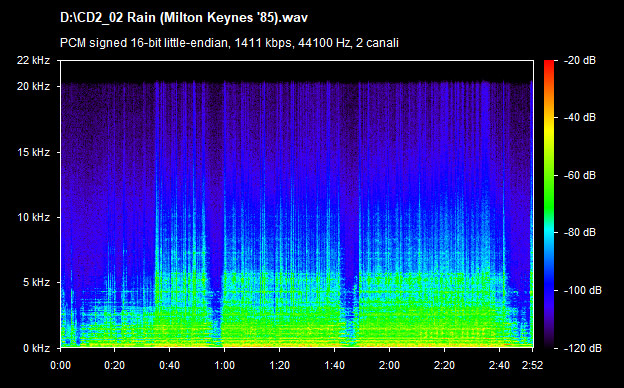Screen dimensions: 624x388
Task: Click the '2:20' time axis label
Action: [444, 365]
